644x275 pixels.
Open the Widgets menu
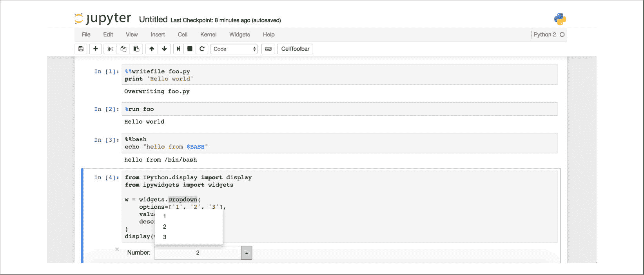point(239,35)
